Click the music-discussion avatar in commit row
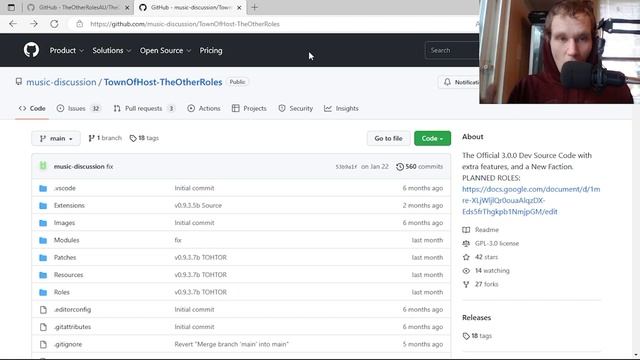The height and width of the screenshot is (360, 640). [43, 166]
